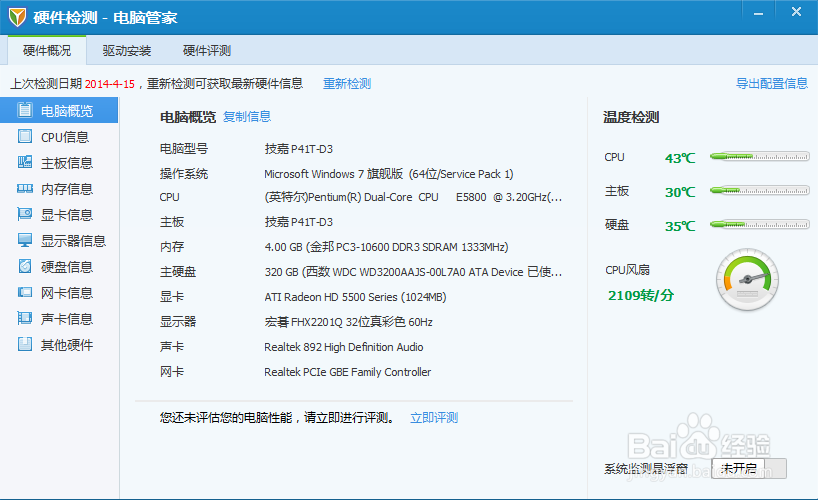818x500 pixels.
Task: Open the 声卡信息 sound card icon
Action: click(25, 318)
